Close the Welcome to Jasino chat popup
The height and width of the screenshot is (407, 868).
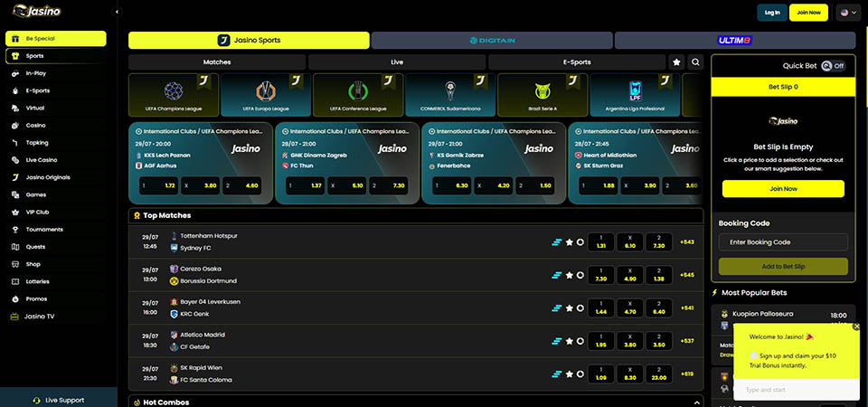click(x=857, y=327)
